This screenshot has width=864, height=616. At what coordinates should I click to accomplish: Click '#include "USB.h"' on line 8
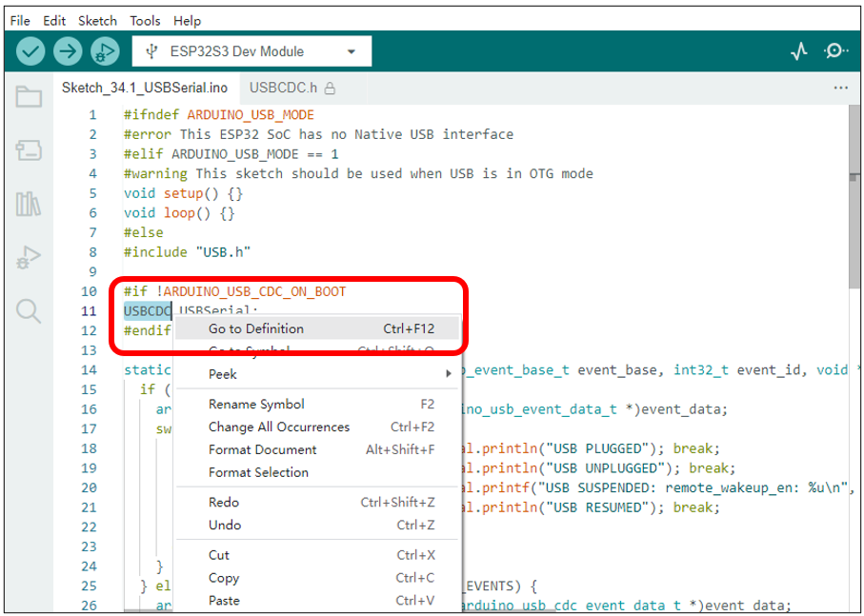(x=188, y=252)
